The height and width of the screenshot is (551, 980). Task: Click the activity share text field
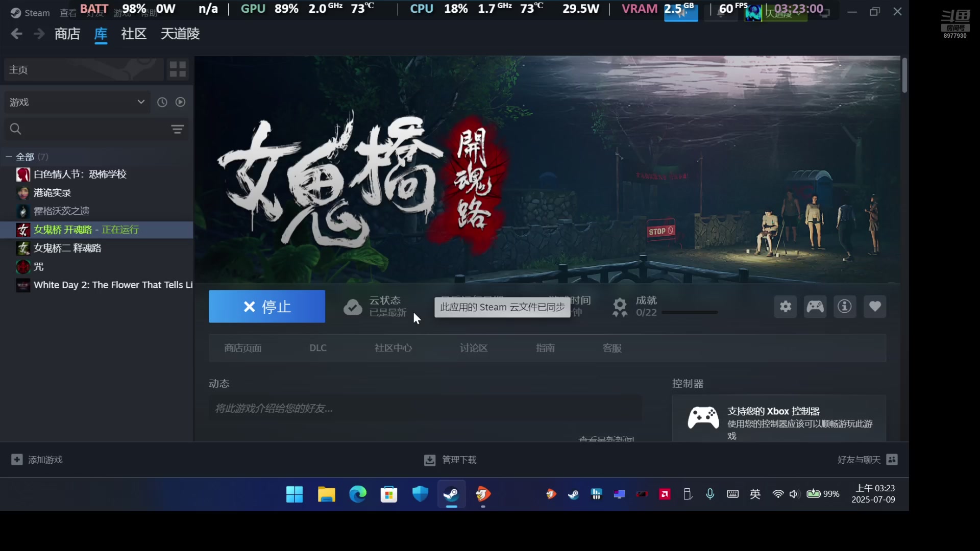(425, 409)
